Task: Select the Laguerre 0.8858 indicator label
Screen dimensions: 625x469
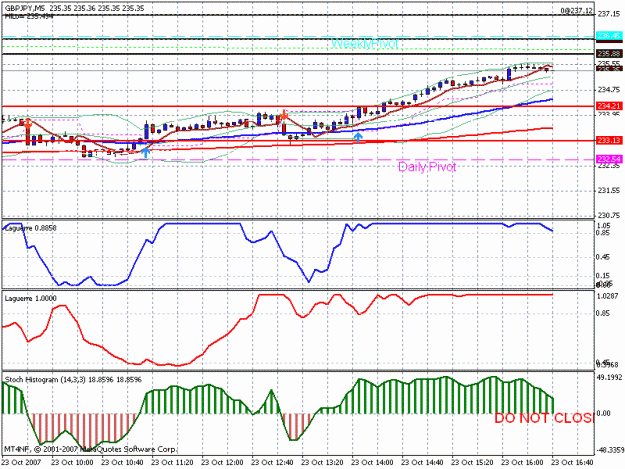Action: click(30, 228)
